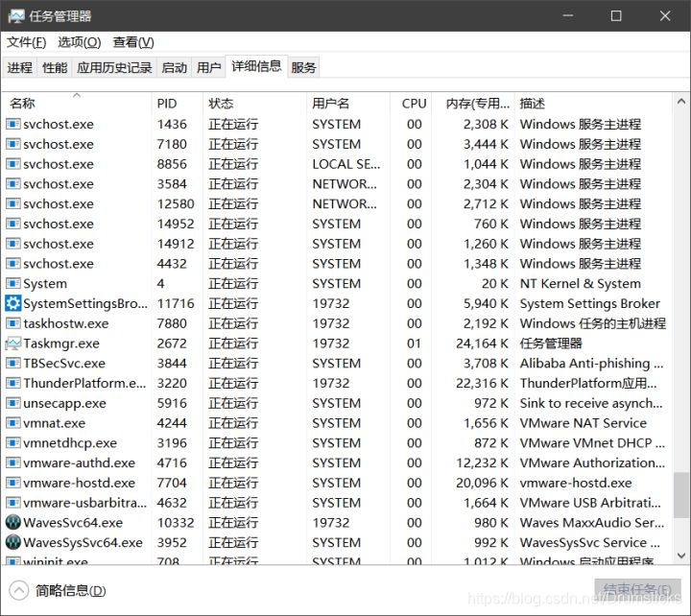
Task: Switch to the 服务 tab
Action: (303, 67)
